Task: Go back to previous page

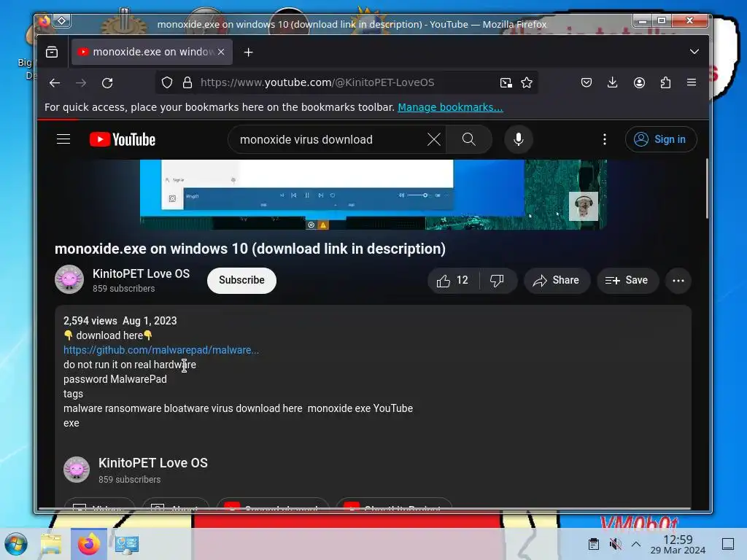Action: pos(55,83)
